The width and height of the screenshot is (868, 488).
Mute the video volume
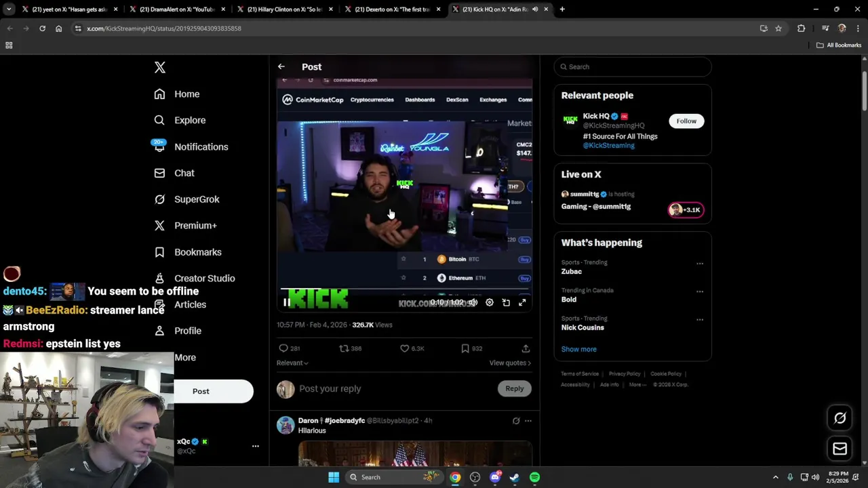point(473,303)
